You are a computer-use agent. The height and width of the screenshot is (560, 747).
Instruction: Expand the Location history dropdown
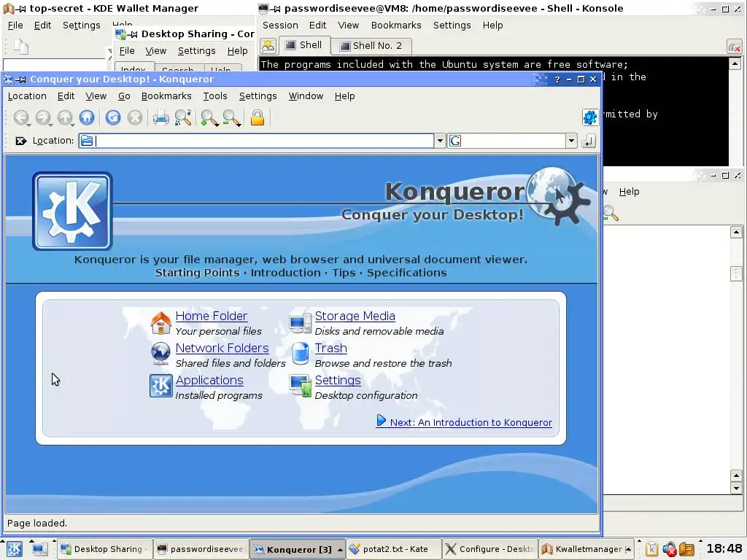tap(440, 141)
